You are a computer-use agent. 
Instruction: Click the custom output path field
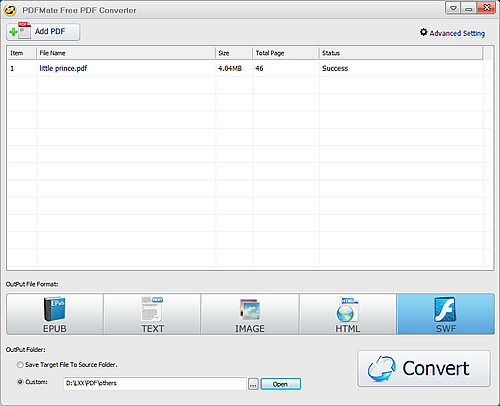point(155,384)
